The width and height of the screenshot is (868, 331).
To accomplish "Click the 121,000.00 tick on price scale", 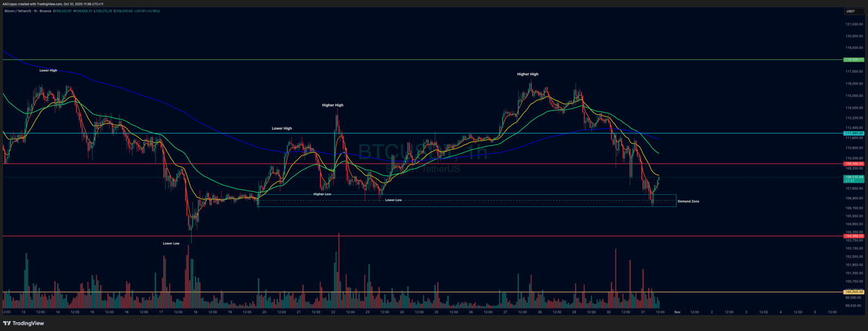I will [853, 24].
